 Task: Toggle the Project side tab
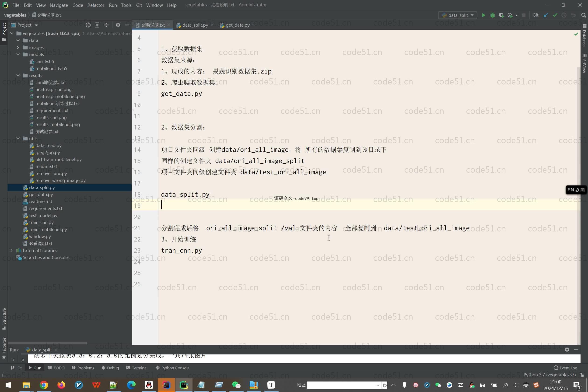pyautogui.click(x=4, y=32)
